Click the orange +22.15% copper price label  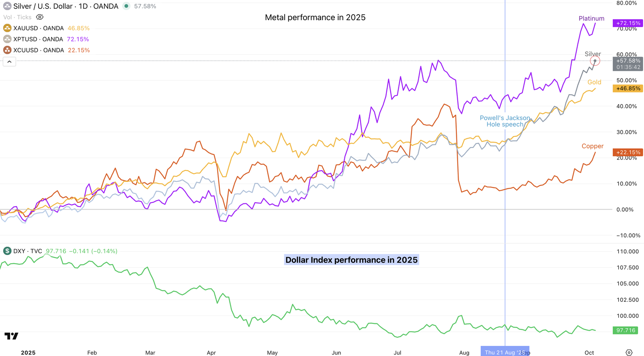tap(627, 153)
